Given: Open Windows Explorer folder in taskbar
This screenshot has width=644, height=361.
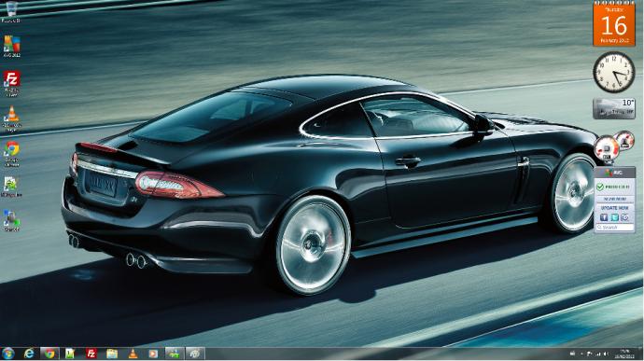Looking at the screenshot, I should coord(112,354).
